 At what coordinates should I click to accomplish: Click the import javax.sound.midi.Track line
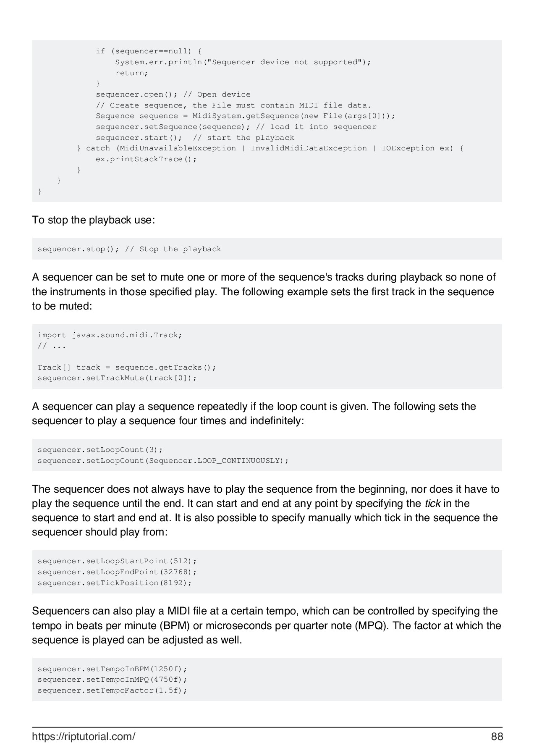110,335
